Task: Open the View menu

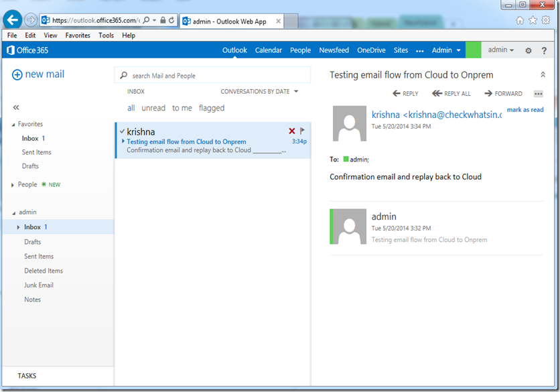Action: pos(50,36)
